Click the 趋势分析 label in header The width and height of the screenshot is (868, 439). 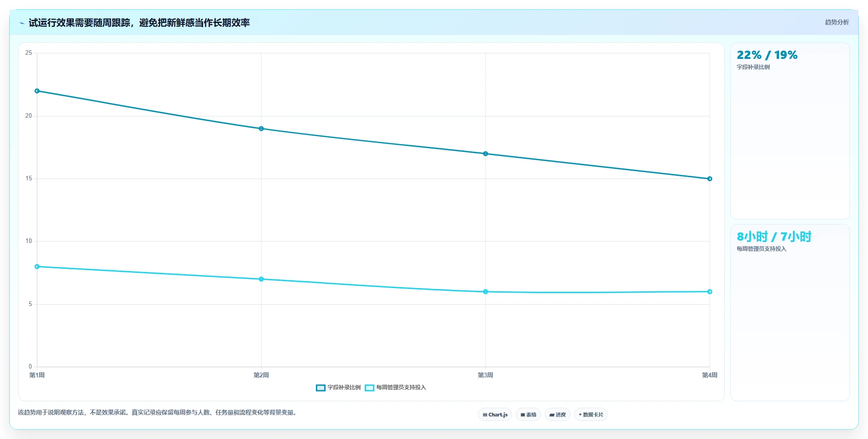(x=837, y=22)
